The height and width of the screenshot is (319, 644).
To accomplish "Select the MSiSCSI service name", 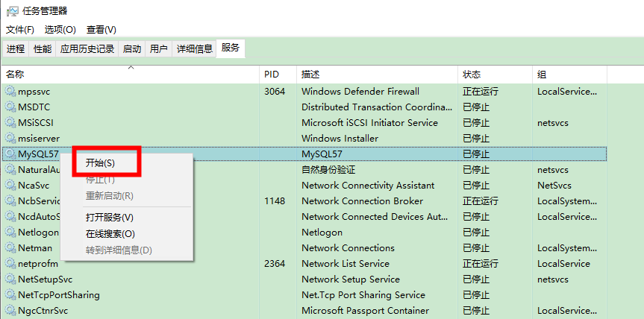I will click(x=35, y=122).
